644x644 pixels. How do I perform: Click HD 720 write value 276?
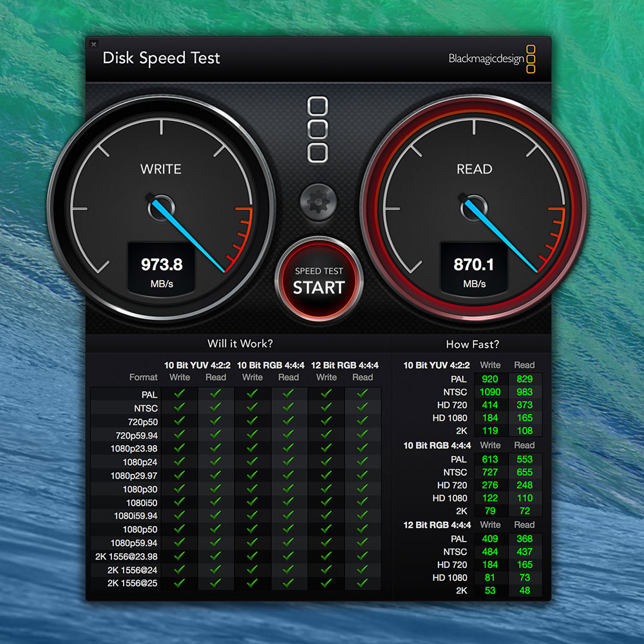pos(490,485)
